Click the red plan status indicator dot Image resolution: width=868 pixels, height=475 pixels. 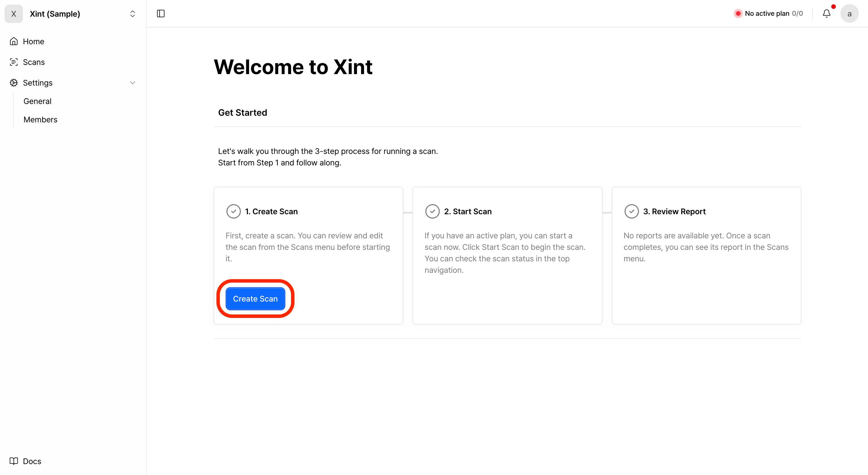click(739, 13)
